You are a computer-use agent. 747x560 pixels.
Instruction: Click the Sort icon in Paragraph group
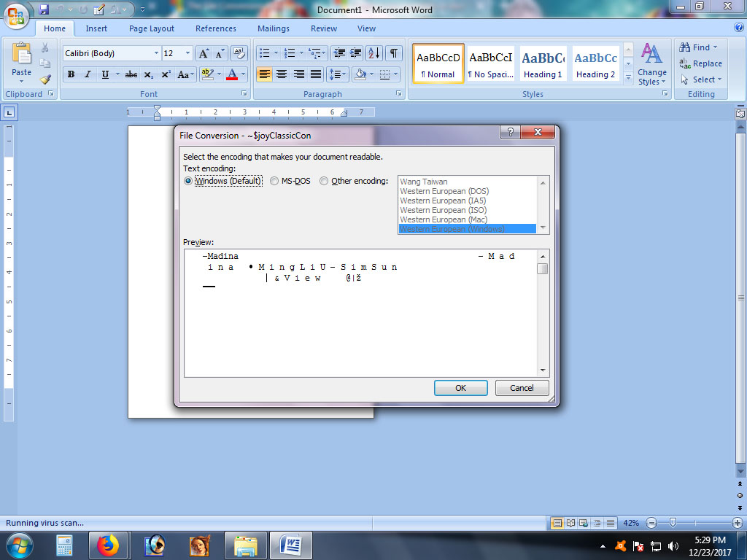pyautogui.click(x=374, y=54)
